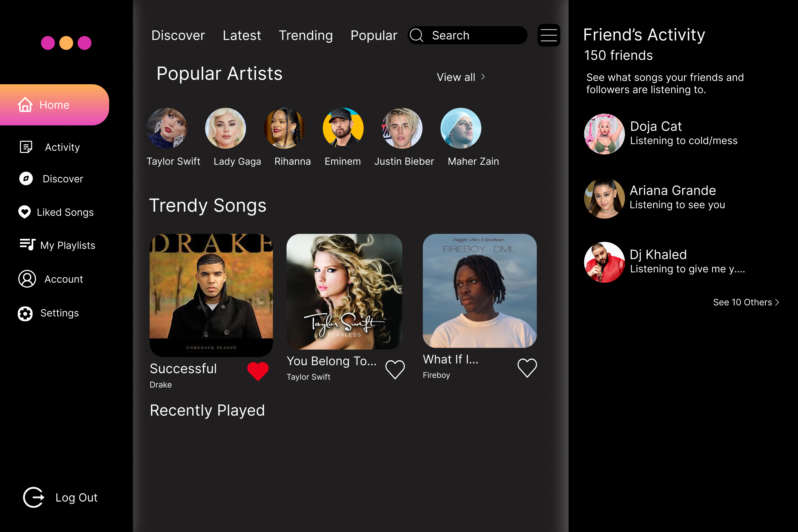Open Discover label in the sidebar
798x532 pixels.
point(63,179)
